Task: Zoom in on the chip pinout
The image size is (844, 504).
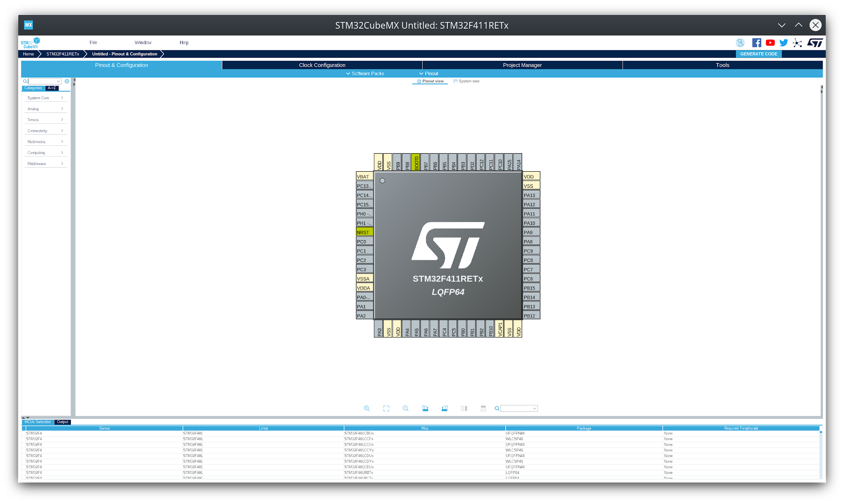Action: click(x=366, y=408)
